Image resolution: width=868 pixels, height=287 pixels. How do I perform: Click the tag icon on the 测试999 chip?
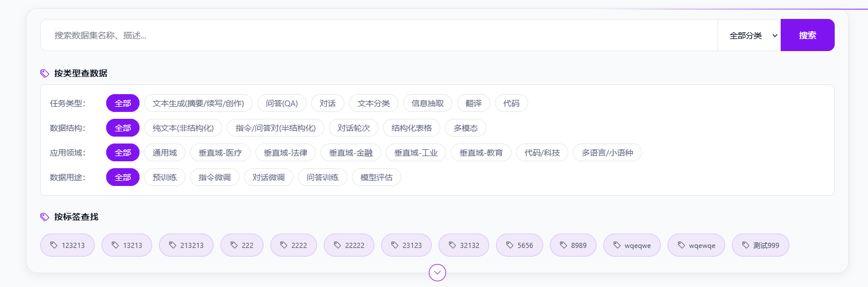point(746,245)
